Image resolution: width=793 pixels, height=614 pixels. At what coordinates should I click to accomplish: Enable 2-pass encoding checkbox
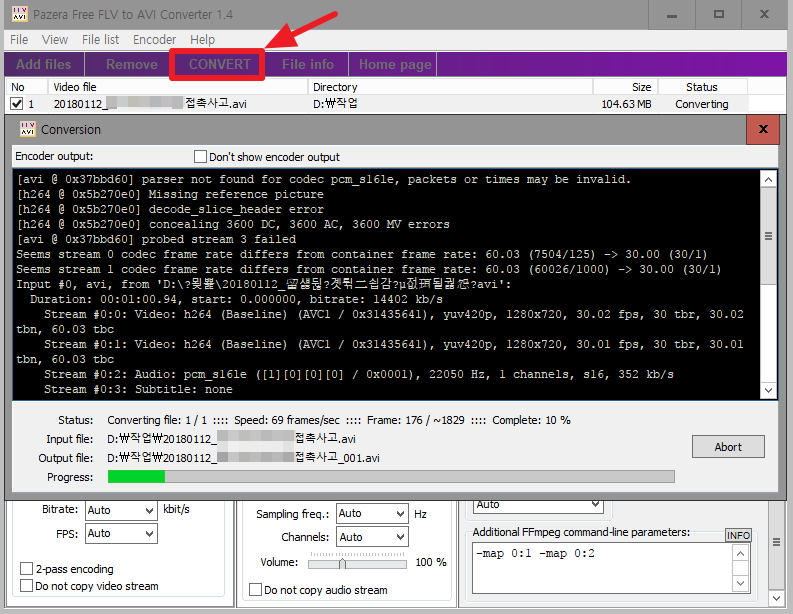coord(26,568)
